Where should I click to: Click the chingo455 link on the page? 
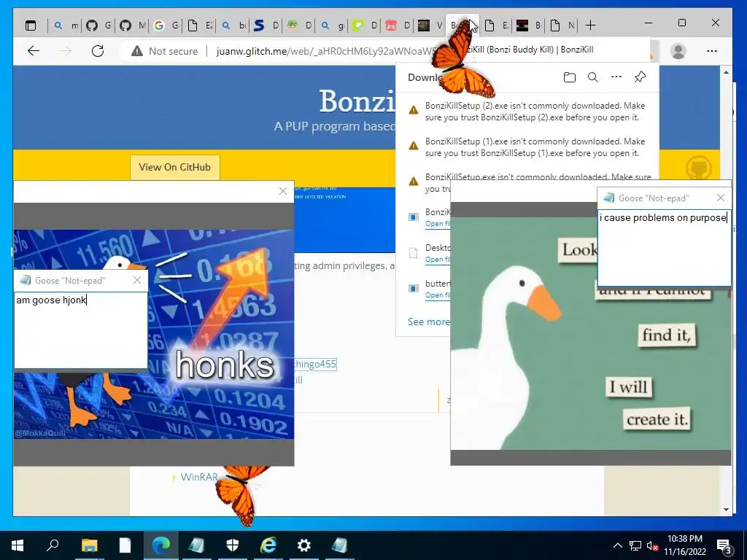point(315,365)
